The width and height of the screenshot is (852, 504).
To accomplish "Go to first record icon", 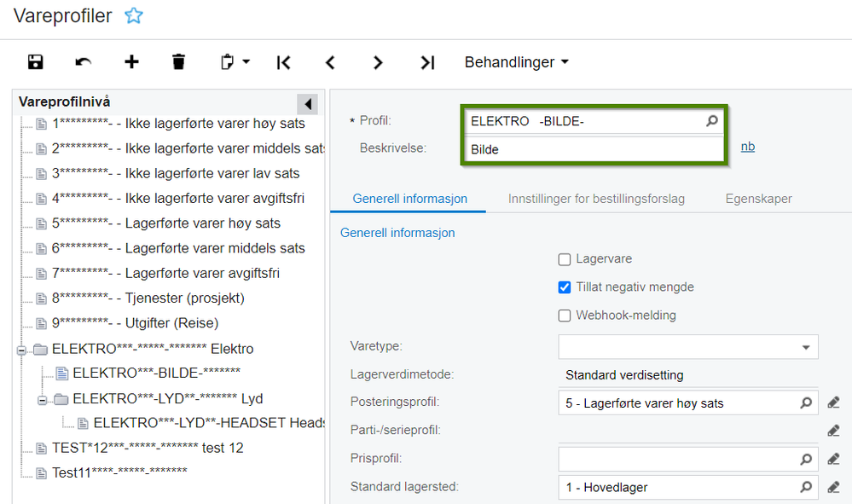I will [283, 62].
